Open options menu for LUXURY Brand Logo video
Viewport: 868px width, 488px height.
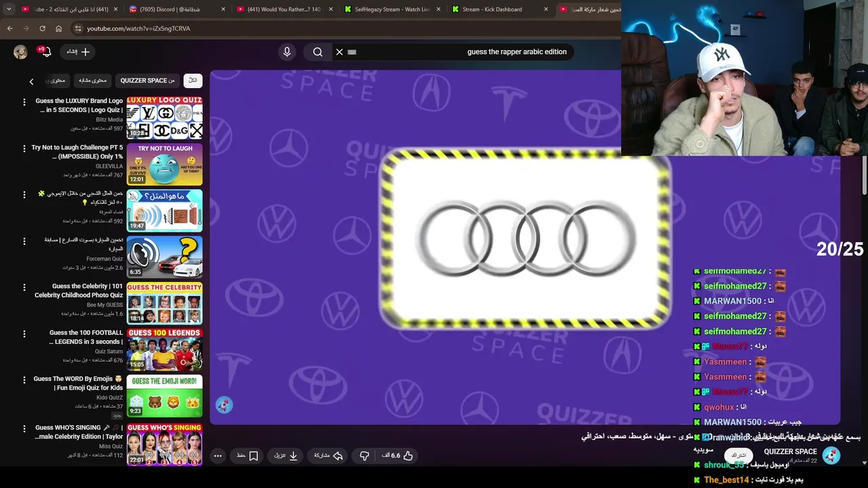tap(24, 102)
